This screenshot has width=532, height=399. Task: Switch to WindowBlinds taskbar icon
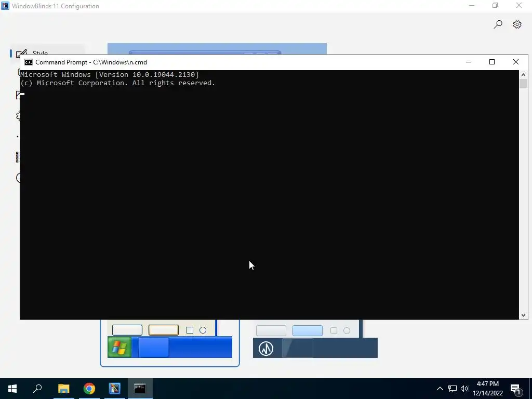(115, 389)
